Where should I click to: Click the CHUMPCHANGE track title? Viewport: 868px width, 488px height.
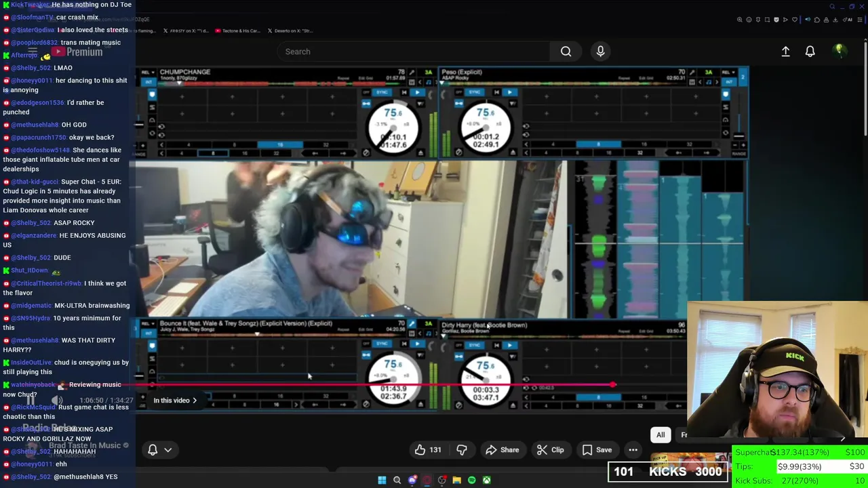point(185,72)
